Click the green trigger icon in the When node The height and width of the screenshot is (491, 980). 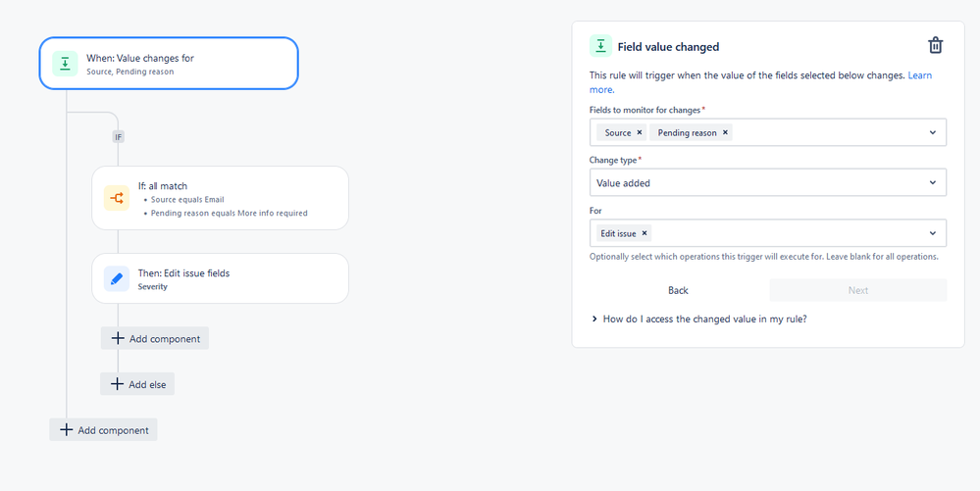click(x=65, y=63)
